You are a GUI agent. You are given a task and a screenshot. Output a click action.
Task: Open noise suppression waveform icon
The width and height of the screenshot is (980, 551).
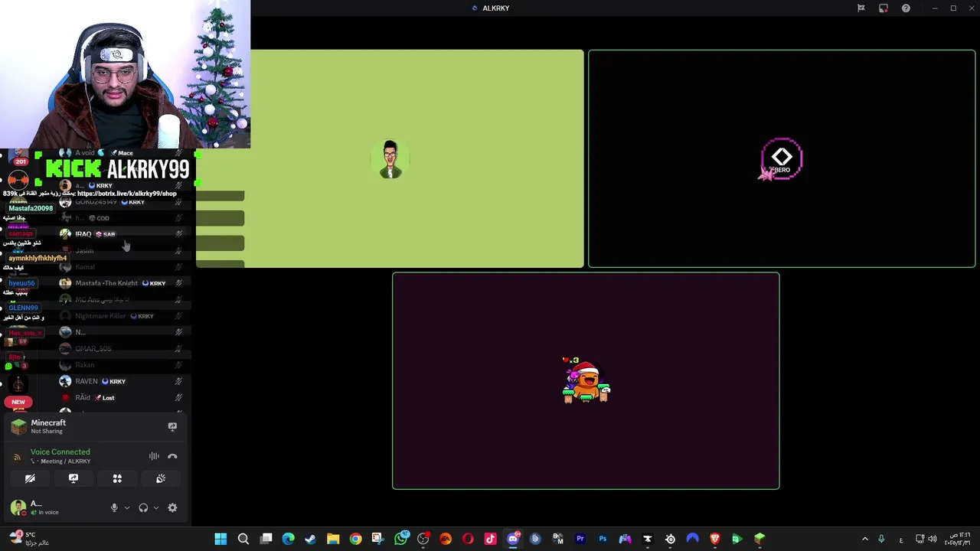154,456
